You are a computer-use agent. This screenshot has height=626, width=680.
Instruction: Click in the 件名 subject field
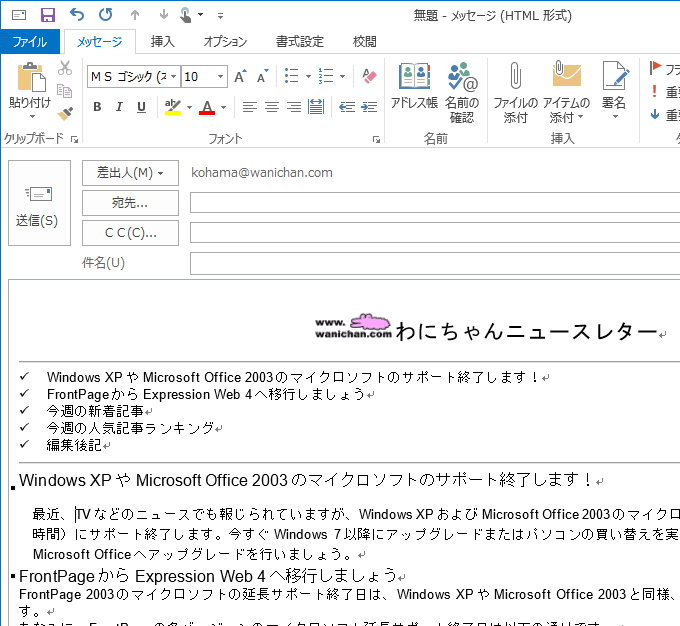point(435,263)
